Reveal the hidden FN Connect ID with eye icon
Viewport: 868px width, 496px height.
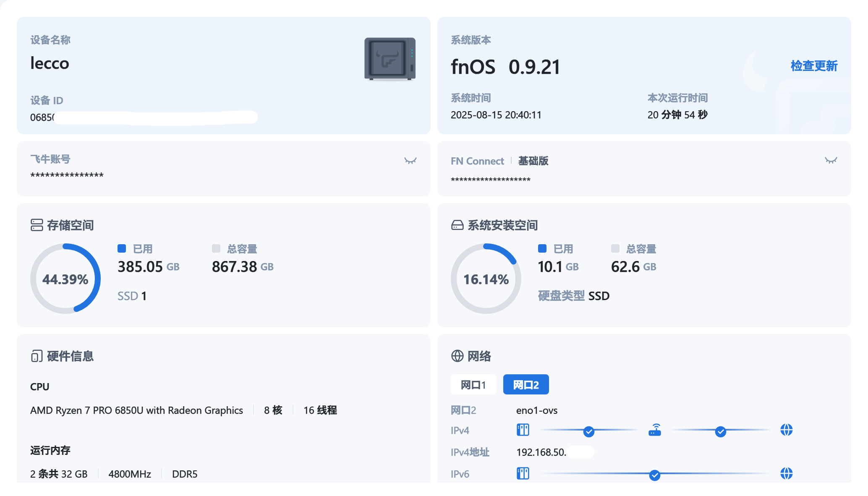(831, 160)
